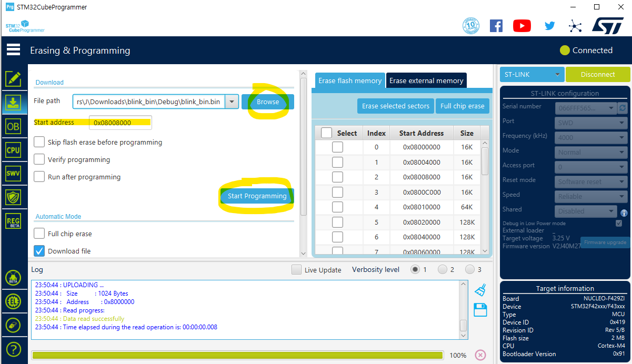
Task: Enable Full chip erase in Automatic Mode
Action: 39,234
